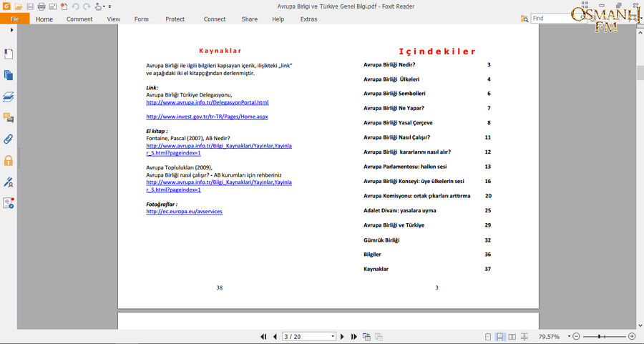644x344 pixels.
Task: Print the document using the printer icon
Action: point(42,6)
